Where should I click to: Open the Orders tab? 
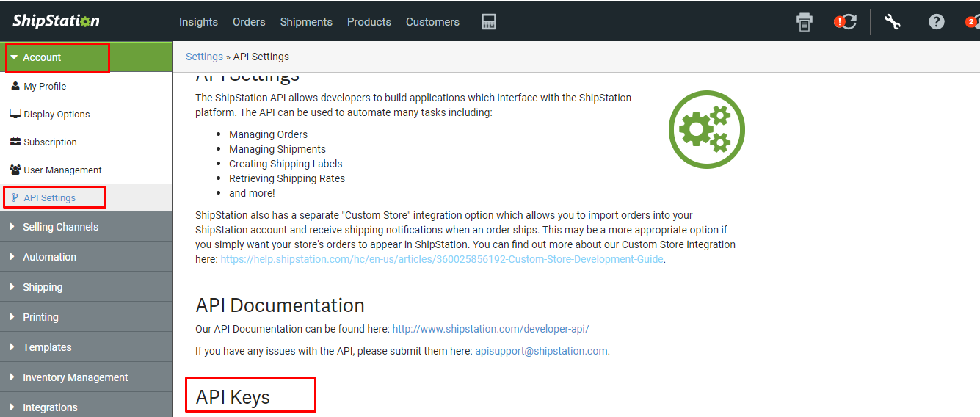[x=249, y=22]
